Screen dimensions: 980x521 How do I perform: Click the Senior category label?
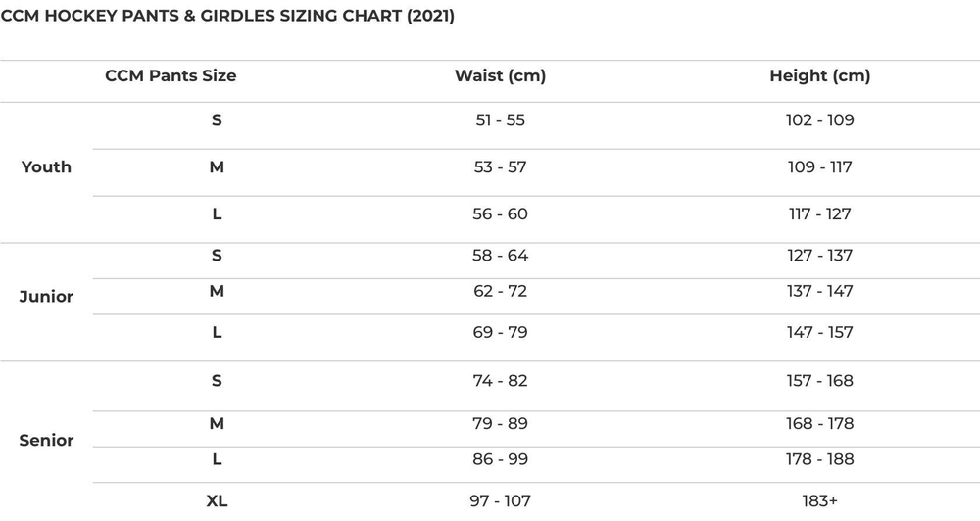tap(46, 440)
